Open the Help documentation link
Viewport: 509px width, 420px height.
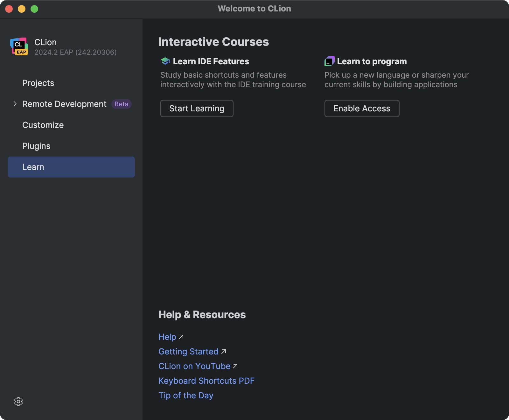(167, 336)
